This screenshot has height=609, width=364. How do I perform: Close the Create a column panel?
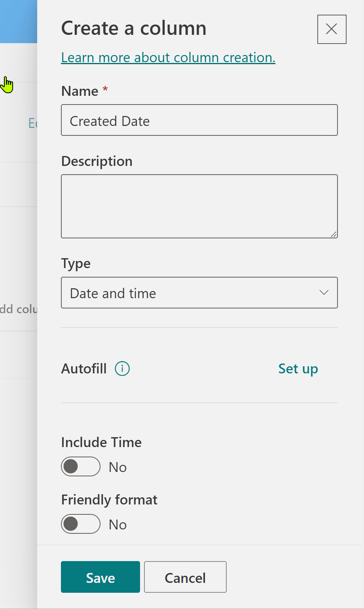(332, 29)
